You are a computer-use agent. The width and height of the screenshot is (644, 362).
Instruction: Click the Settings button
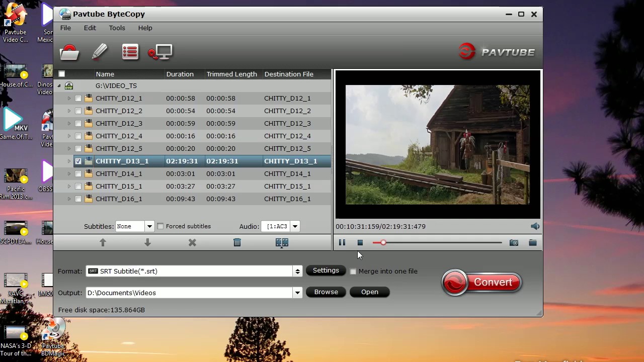326,270
